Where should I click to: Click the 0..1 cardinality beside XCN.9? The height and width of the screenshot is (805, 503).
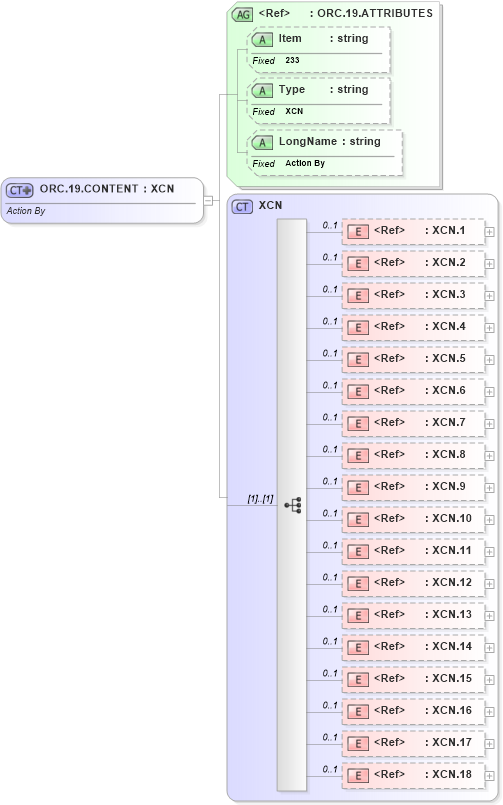[330, 481]
